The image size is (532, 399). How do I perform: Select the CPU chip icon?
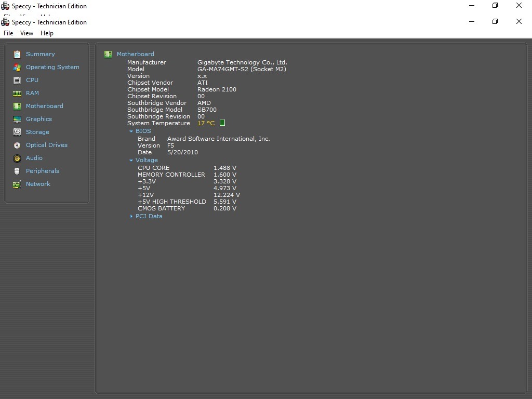17,80
